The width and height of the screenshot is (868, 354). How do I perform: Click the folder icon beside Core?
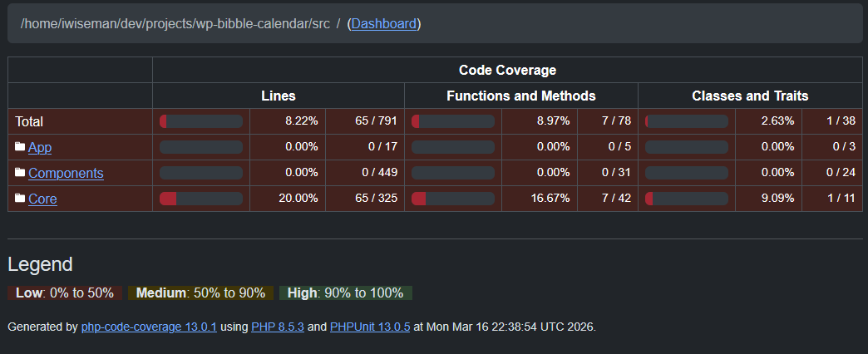(20, 198)
